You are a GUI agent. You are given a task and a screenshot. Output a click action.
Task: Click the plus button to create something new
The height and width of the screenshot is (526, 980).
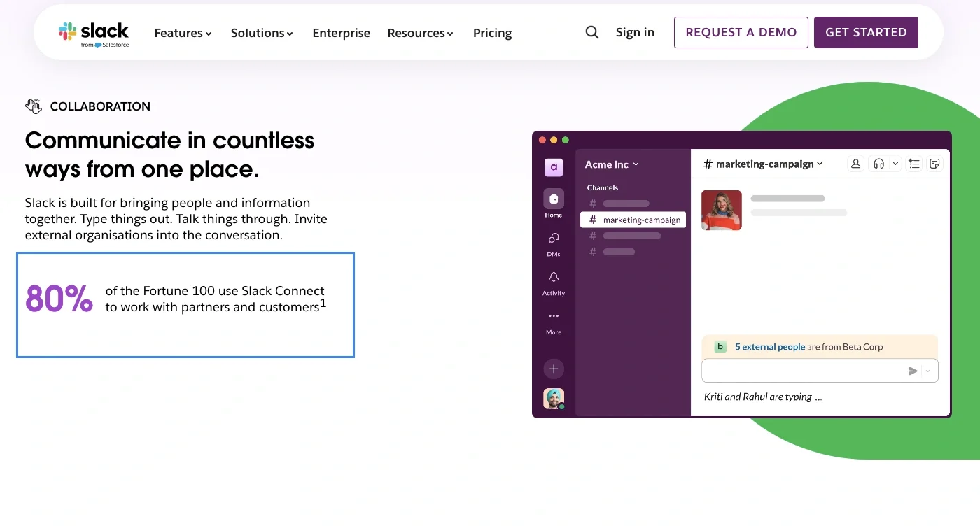coord(553,369)
